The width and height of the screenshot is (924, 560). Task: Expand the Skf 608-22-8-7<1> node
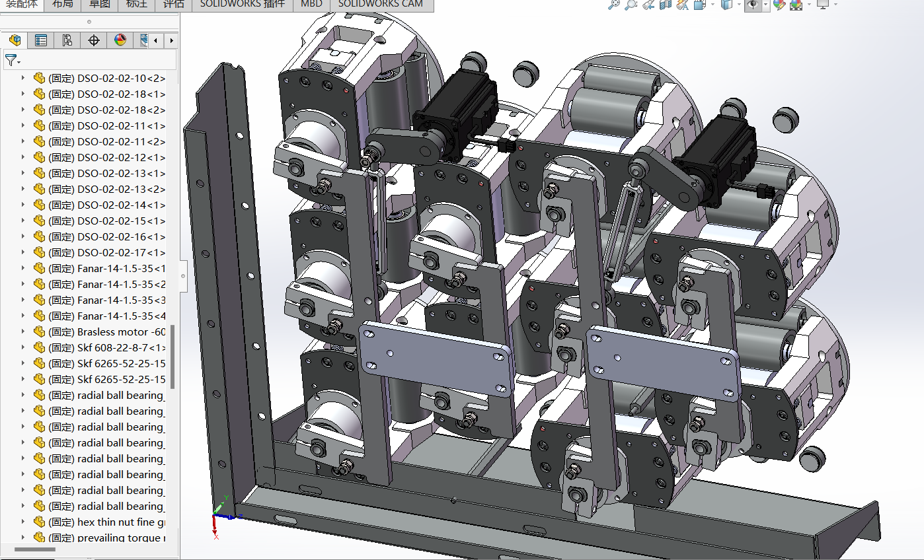23,347
